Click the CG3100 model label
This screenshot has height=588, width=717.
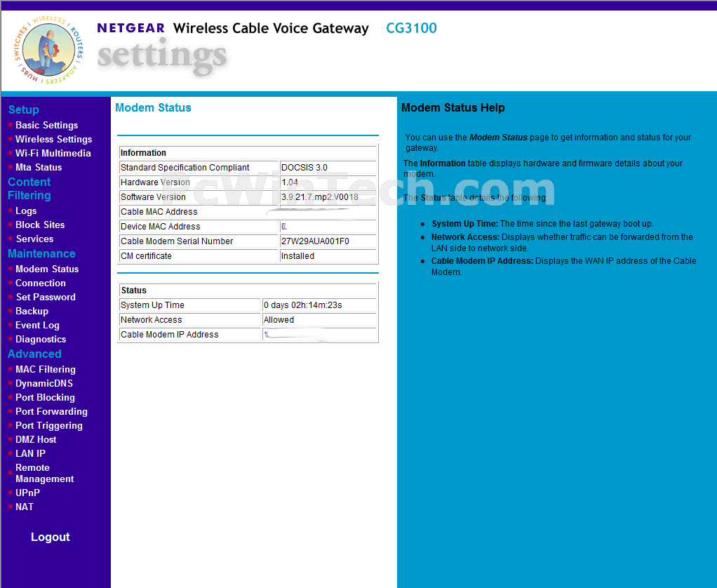(x=412, y=28)
